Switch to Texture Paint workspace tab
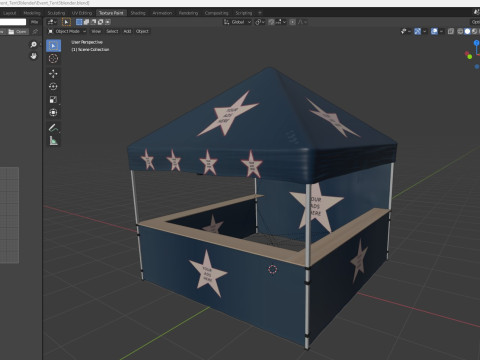480x360 pixels. point(111,13)
